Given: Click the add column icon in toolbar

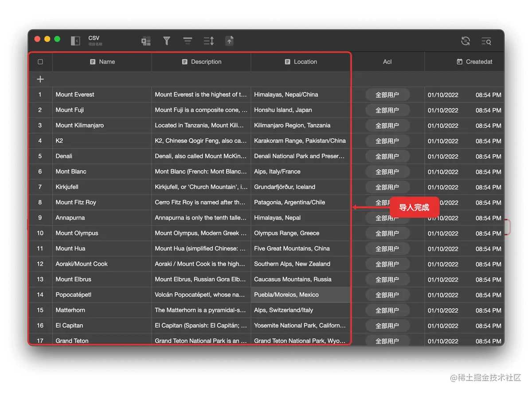Looking at the screenshot, I should (146, 41).
